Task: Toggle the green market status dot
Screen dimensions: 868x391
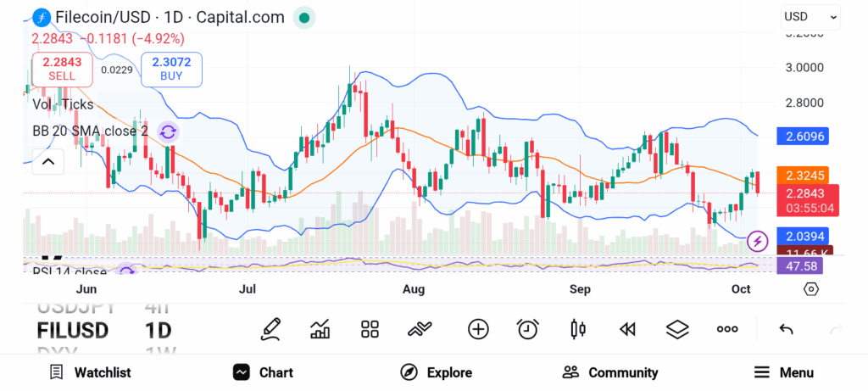Action: click(x=304, y=17)
